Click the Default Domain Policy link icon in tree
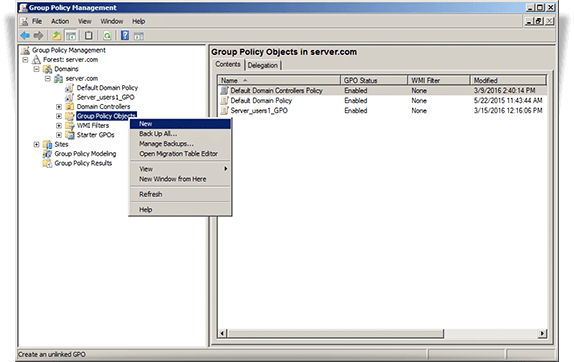Image resolution: width=574 pixels, height=362 pixels. 70,88
